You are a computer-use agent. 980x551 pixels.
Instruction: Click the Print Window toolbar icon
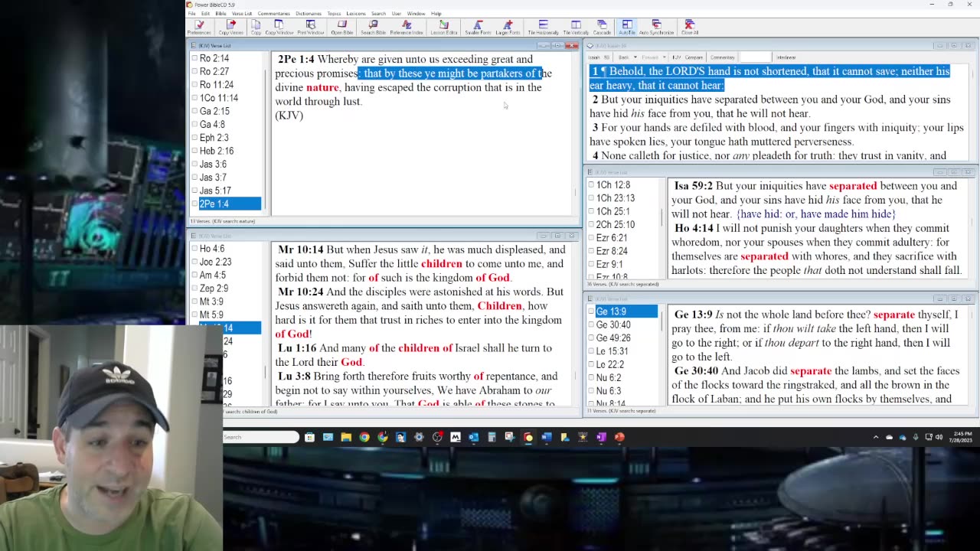[310, 28]
